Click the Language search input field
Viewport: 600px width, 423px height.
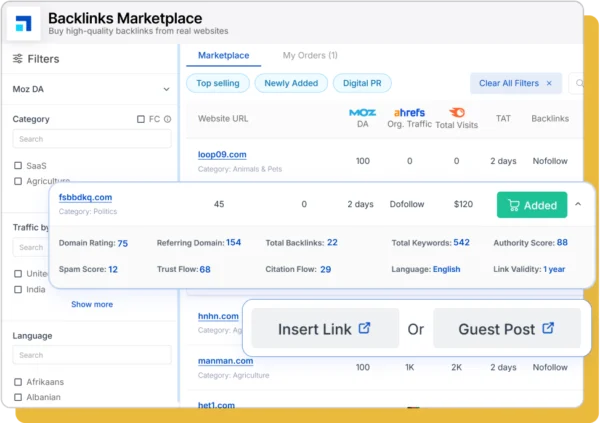(90, 355)
